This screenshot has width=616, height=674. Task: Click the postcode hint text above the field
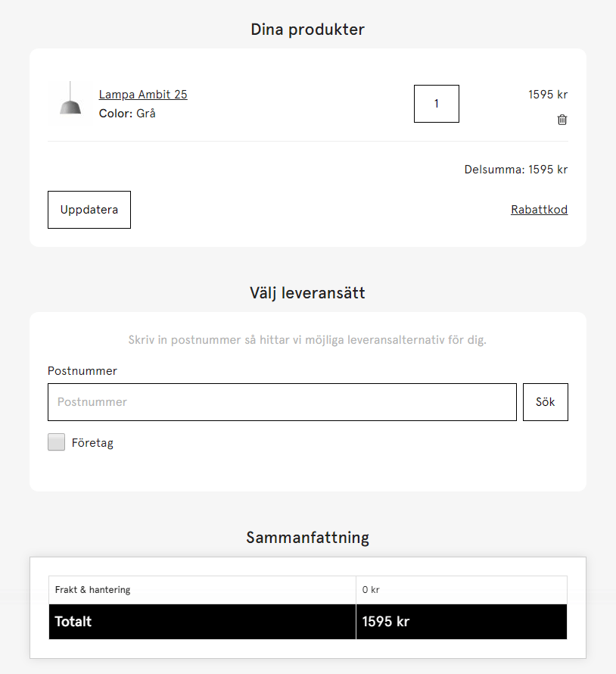307,340
